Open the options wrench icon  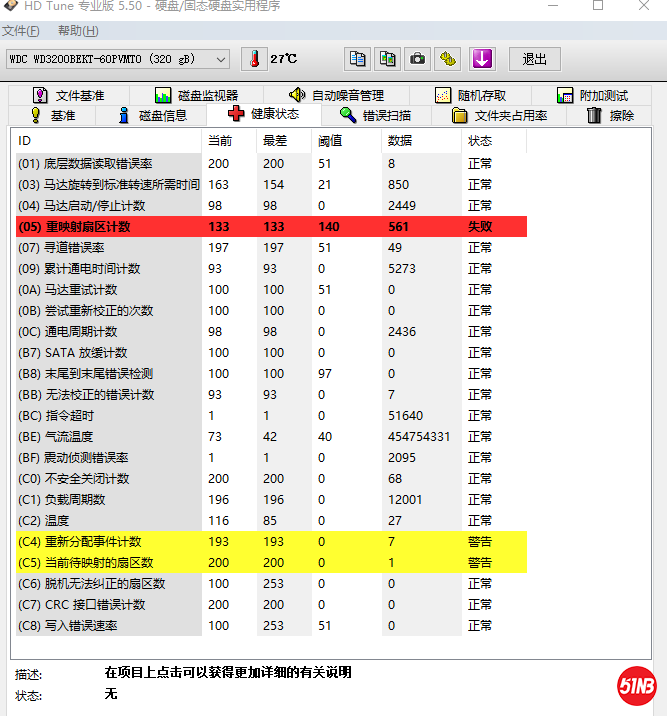tap(448, 59)
